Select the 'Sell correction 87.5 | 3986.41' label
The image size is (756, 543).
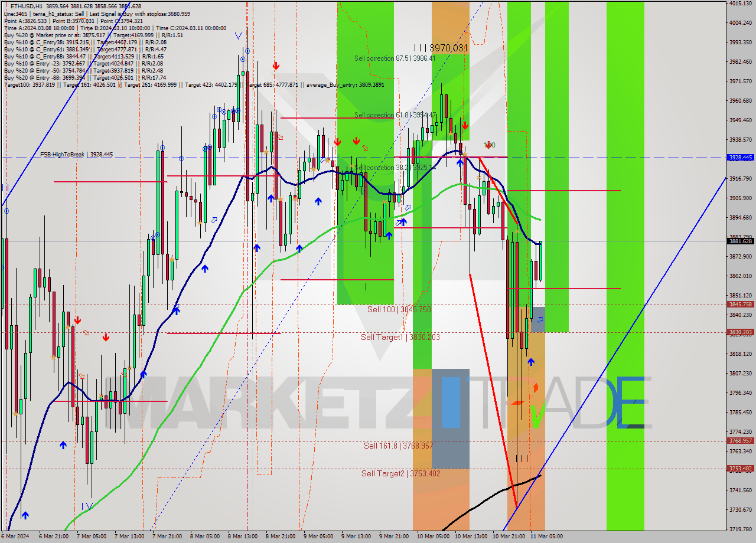pos(395,58)
